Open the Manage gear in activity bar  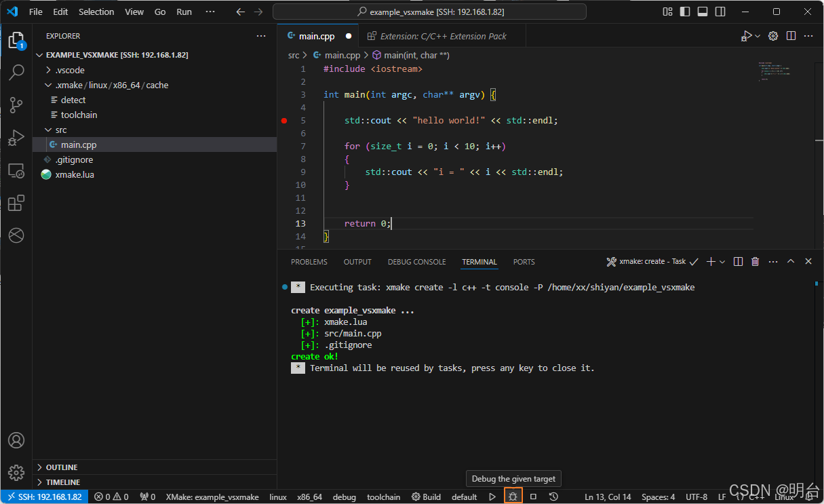coord(16,472)
